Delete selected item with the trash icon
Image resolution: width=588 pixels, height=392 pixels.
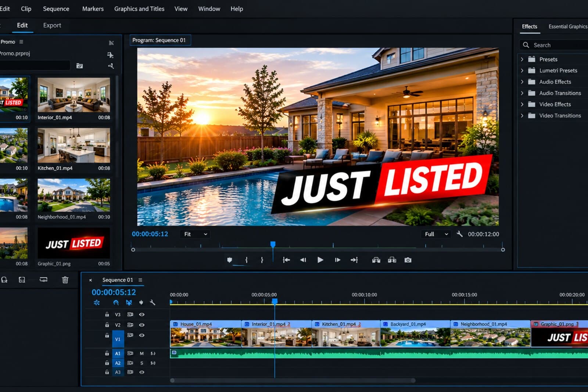tap(65, 280)
